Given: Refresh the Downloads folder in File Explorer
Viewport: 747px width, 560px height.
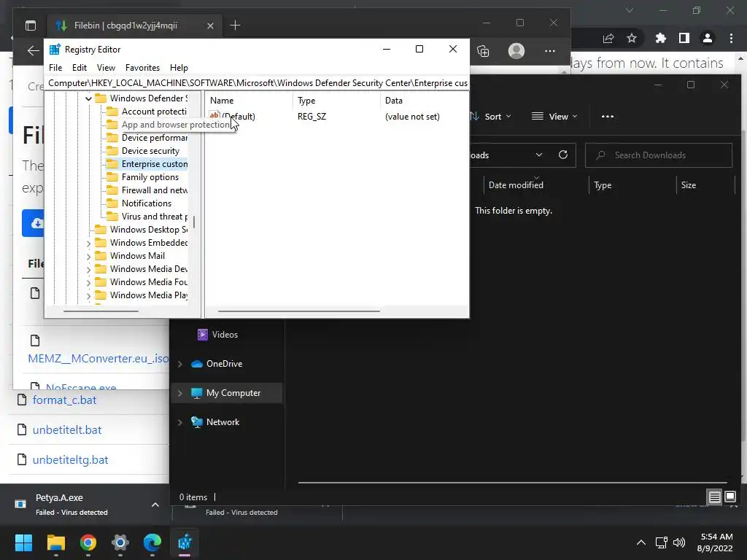Looking at the screenshot, I should (x=562, y=155).
